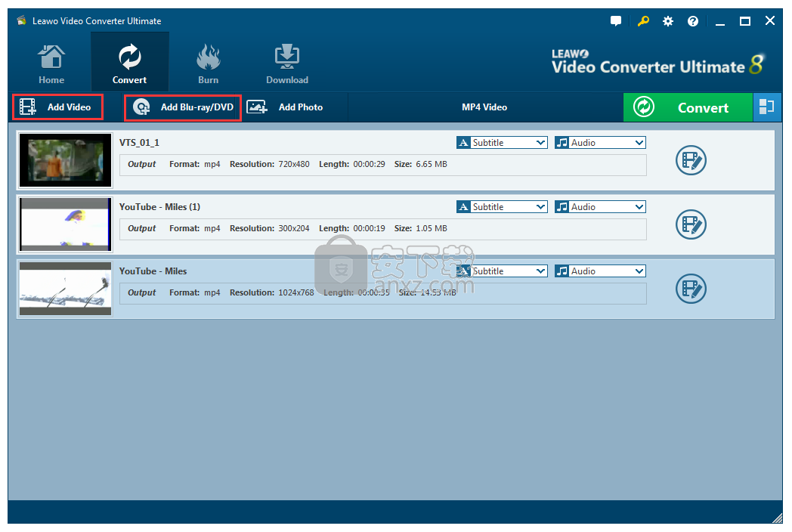
Task: Click Add Video button
Action: pyautogui.click(x=58, y=107)
